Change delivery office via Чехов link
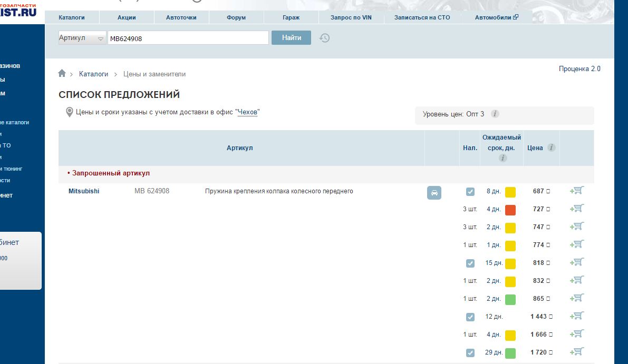The width and height of the screenshot is (628, 364). pyautogui.click(x=247, y=112)
